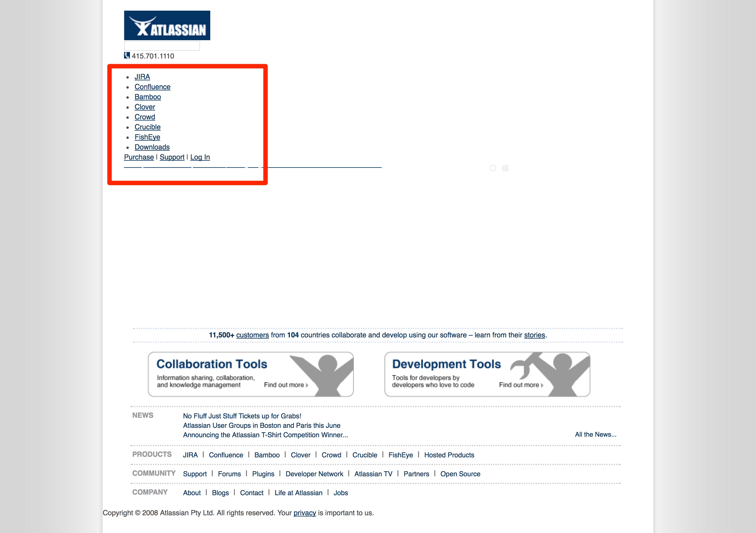Viewport: 756px width, 533px height.
Task: Click the Log In link
Action: click(x=200, y=157)
